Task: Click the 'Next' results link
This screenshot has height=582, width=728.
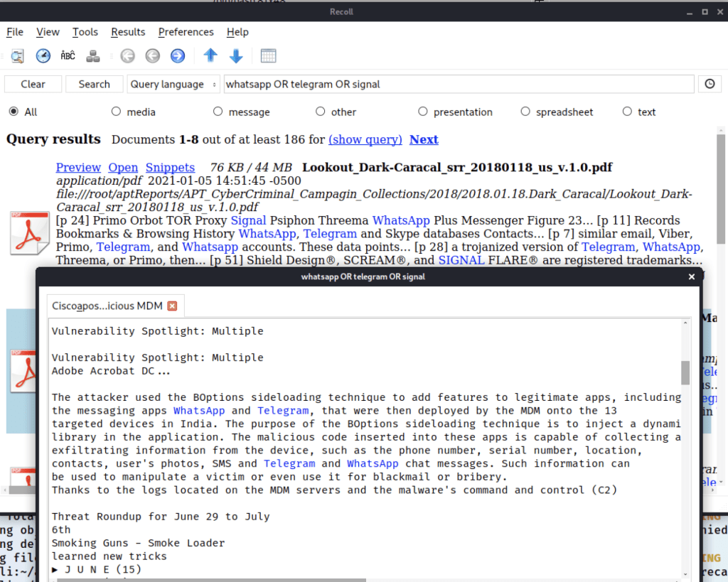Action: pyautogui.click(x=424, y=139)
